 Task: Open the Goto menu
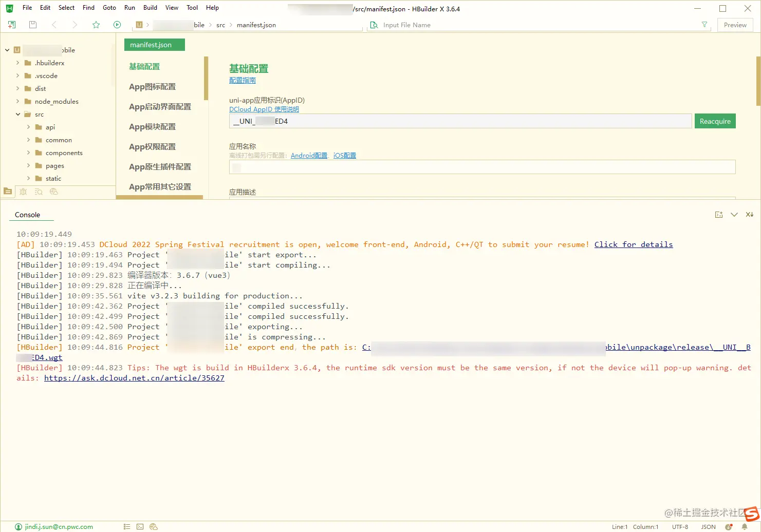[x=109, y=8]
